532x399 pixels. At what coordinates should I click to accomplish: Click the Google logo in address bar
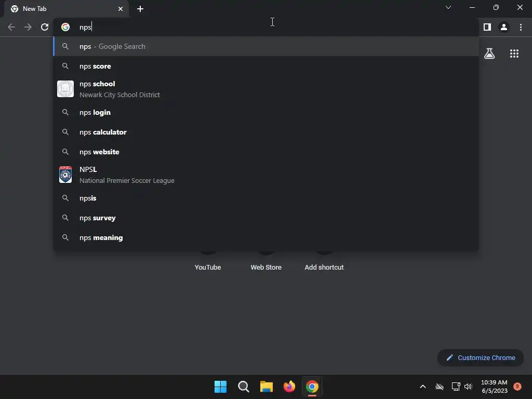(65, 27)
